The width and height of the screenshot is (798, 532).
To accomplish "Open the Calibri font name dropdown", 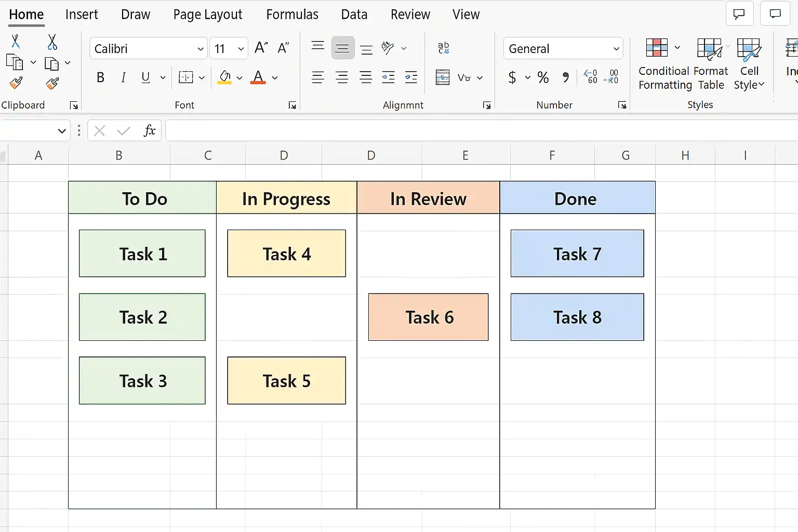I will pyautogui.click(x=149, y=48).
